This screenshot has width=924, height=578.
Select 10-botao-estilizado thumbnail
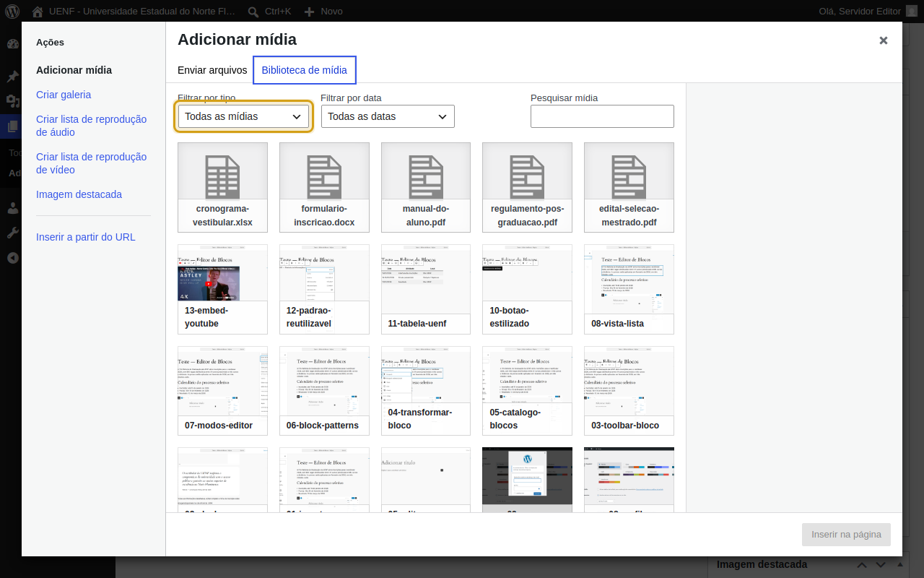click(527, 289)
